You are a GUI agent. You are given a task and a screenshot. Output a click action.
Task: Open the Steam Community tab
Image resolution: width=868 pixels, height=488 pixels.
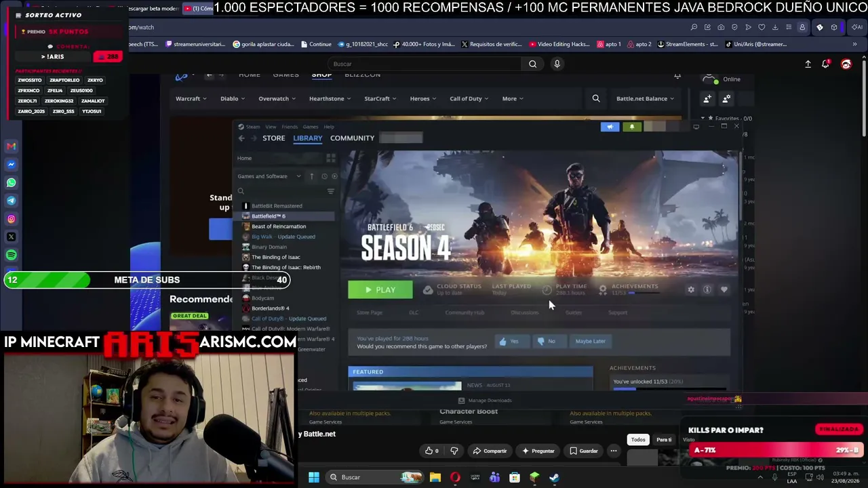352,138
